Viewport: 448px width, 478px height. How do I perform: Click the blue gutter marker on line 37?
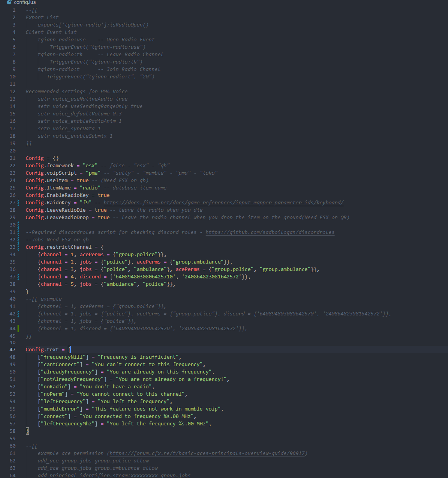coord(18,277)
